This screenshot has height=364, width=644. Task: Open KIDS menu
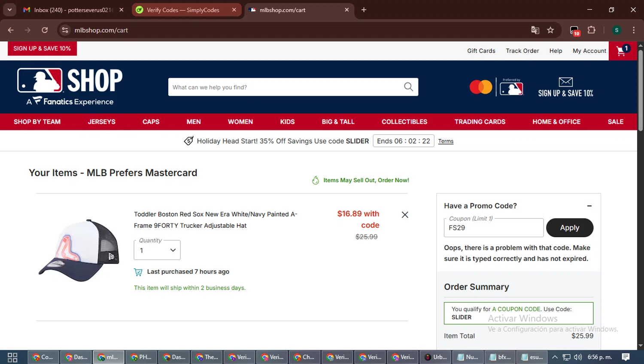click(x=287, y=122)
